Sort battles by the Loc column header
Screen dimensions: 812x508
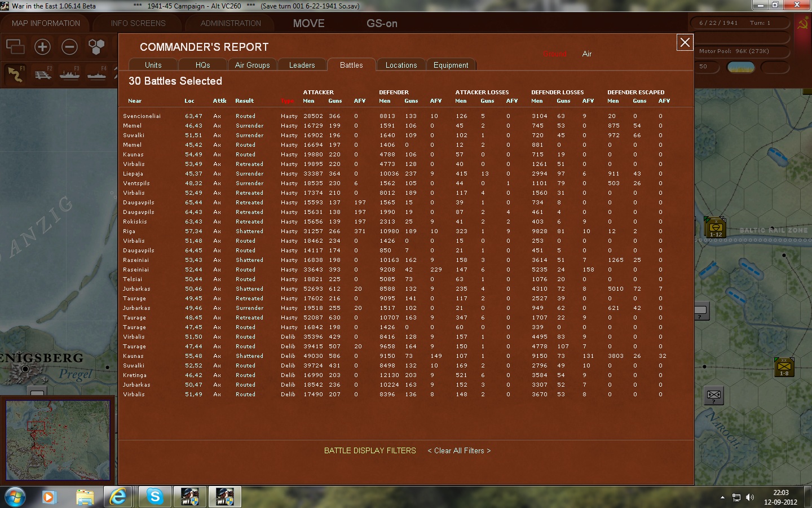tap(189, 100)
